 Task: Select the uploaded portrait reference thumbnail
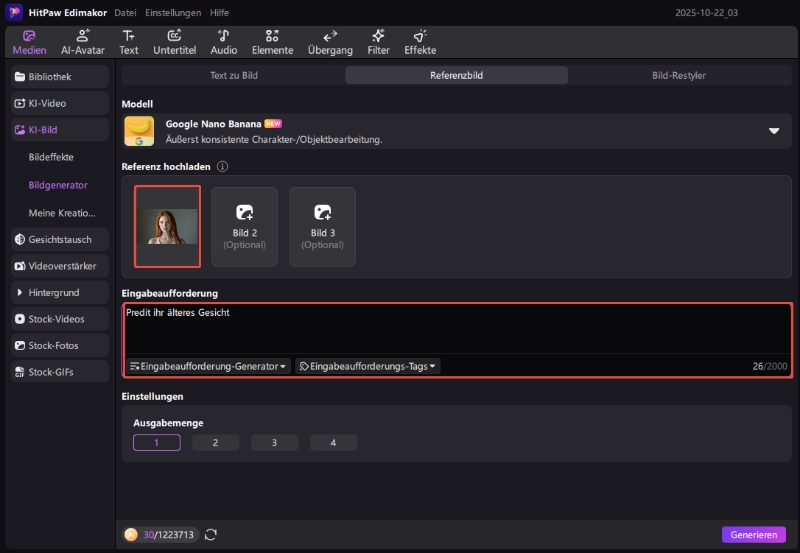[x=168, y=227]
